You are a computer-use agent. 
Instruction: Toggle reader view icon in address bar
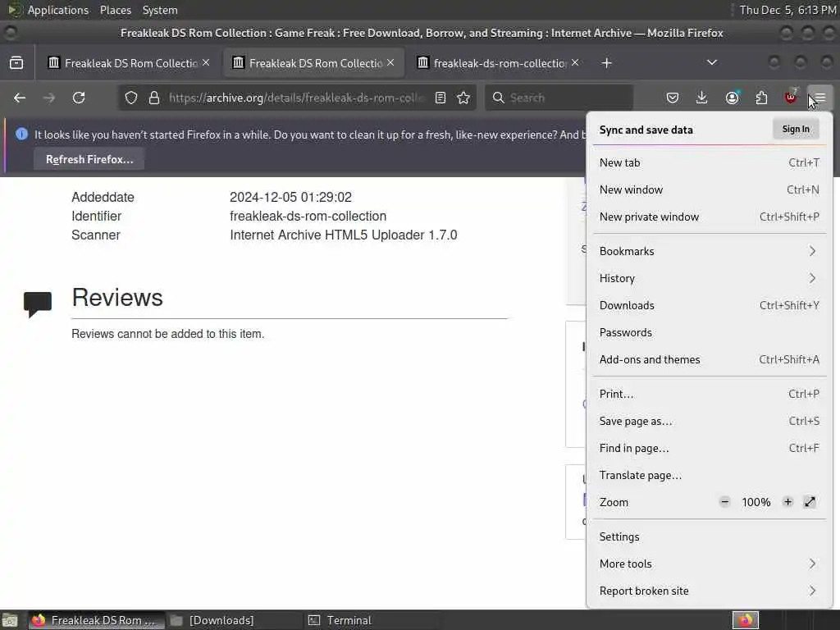click(x=441, y=98)
